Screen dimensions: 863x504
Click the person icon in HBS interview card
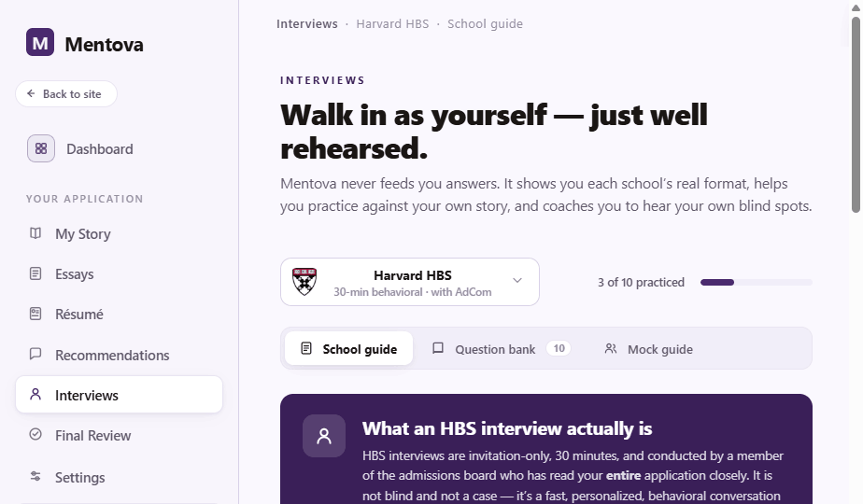point(324,436)
